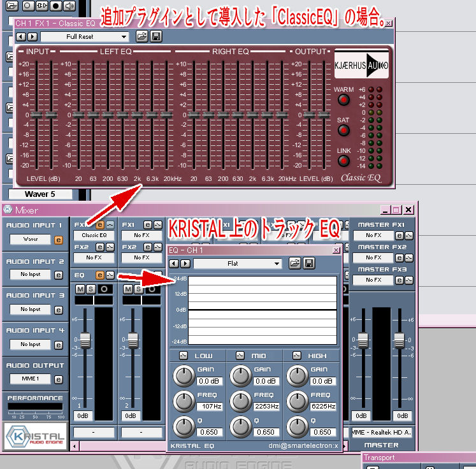Load previous preset in Classic EQ window
Viewport: 476px width, 469px height.
pos(21,37)
